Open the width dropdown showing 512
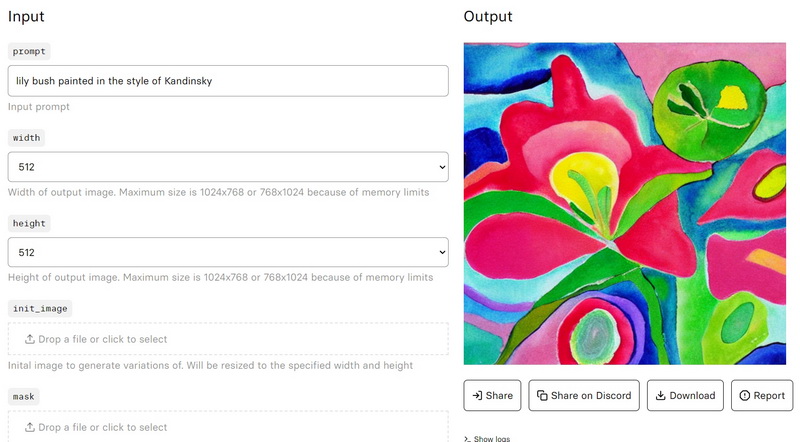 point(228,167)
